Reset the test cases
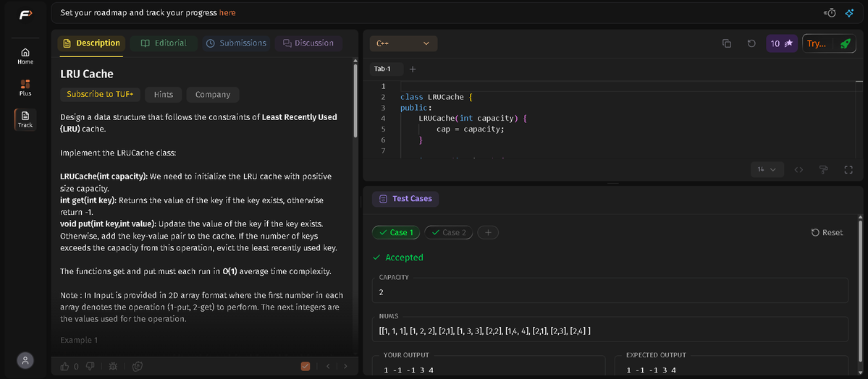 pos(827,232)
